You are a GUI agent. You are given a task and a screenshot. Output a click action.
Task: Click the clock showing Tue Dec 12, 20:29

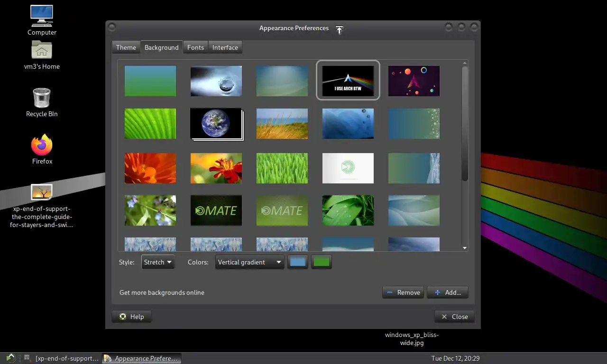455,358
